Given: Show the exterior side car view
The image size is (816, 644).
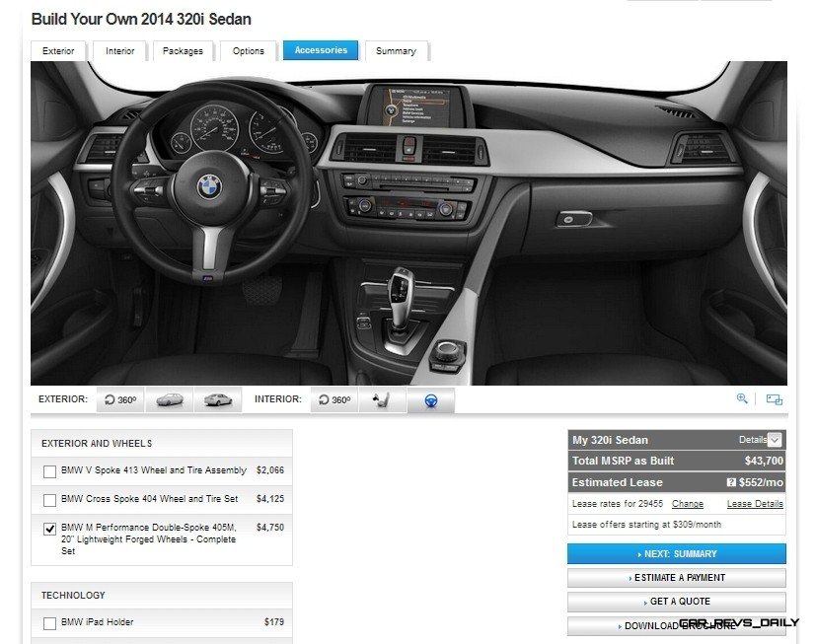Looking at the screenshot, I should click(218, 400).
